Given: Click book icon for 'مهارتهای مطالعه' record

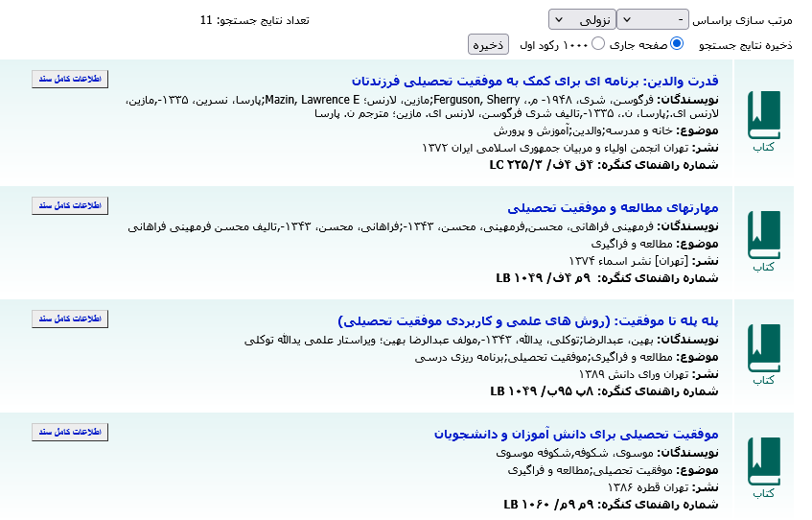Looking at the screenshot, I should coord(763,234).
